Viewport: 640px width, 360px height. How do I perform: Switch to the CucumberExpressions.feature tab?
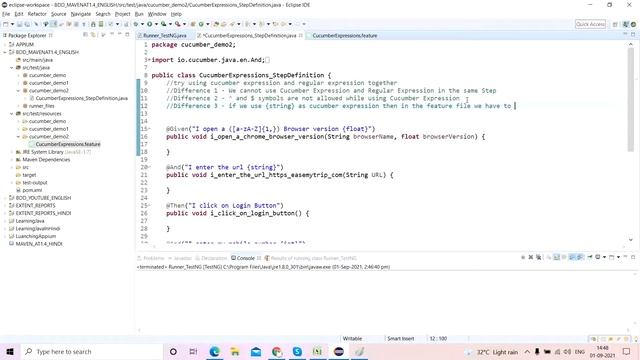click(344, 36)
